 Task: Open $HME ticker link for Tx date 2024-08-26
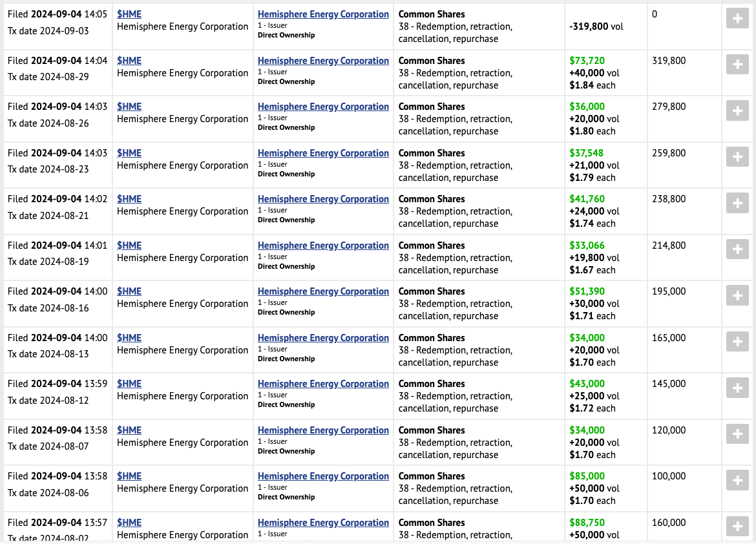129,107
